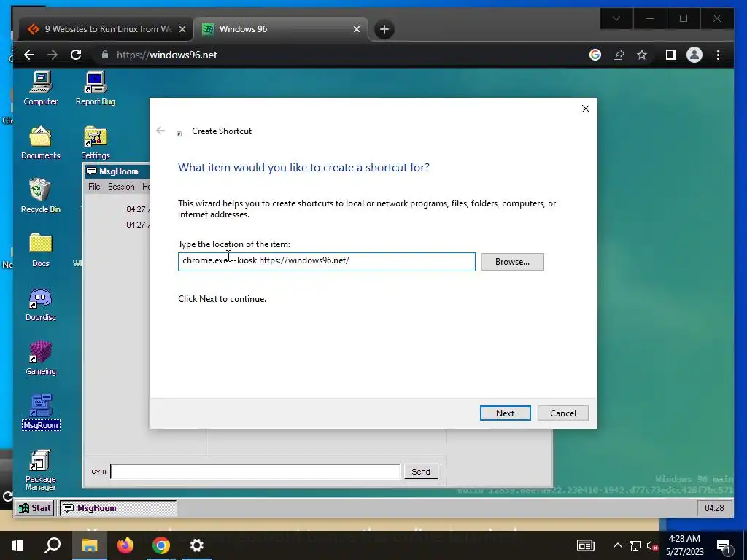Open the Windows Start menu
The image size is (747, 560).
click(18, 545)
